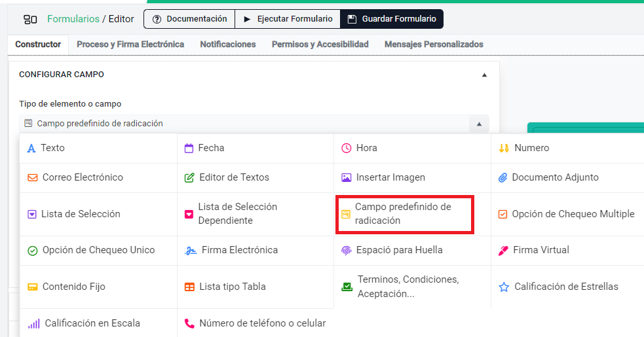Select the Insertar Imagen icon
This screenshot has height=337, width=644.
346,177
